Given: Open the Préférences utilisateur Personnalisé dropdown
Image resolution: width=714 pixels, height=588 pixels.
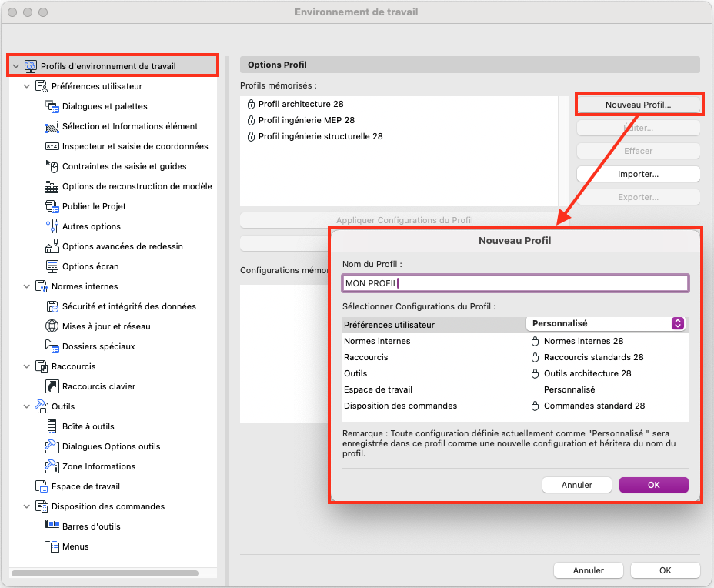Looking at the screenshot, I should coord(606,324).
